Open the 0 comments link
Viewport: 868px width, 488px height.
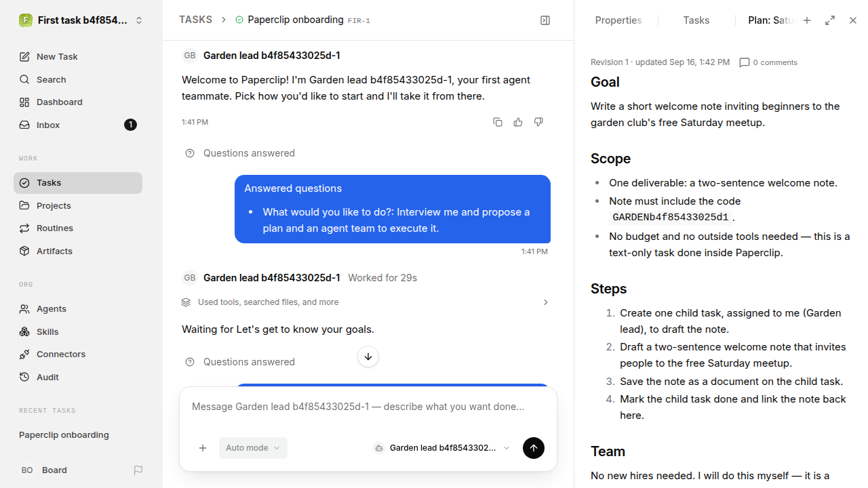pos(768,62)
